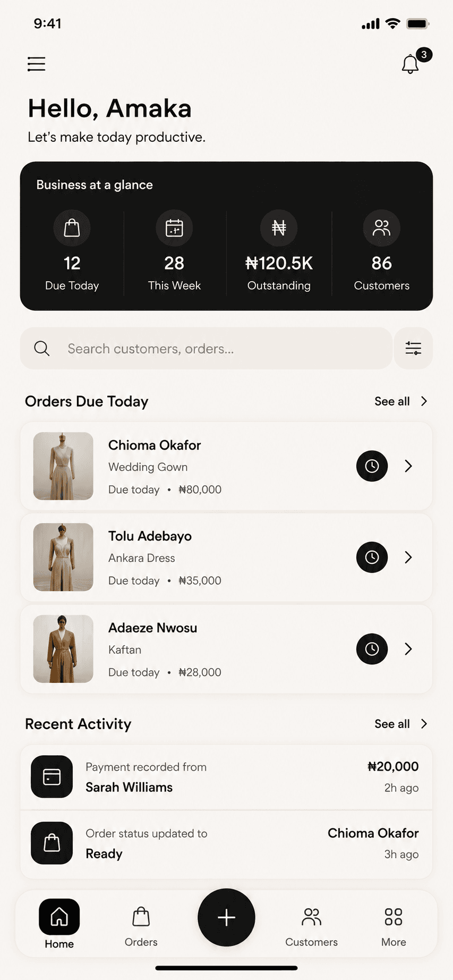This screenshot has width=453, height=980.
Task: Select the Tolu Adebayo name
Action: (150, 536)
